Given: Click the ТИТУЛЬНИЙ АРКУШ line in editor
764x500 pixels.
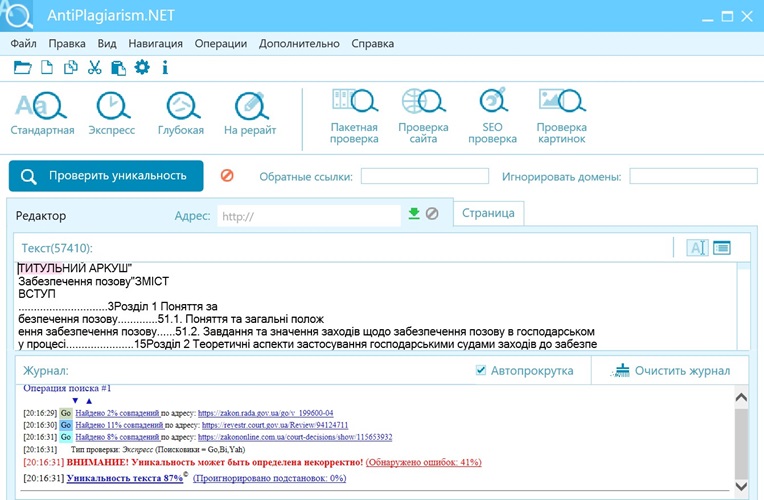Looking at the screenshot, I should click(x=75, y=268).
